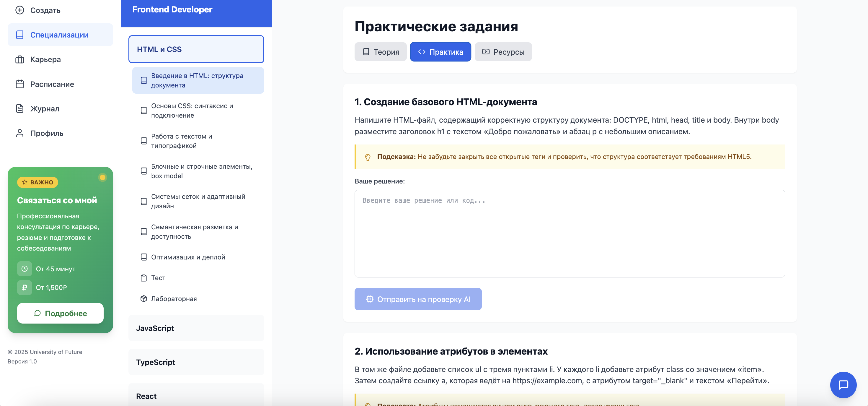This screenshot has width=868, height=406.
Task: Click the Связаться со мной heading
Action: point(57,200)
